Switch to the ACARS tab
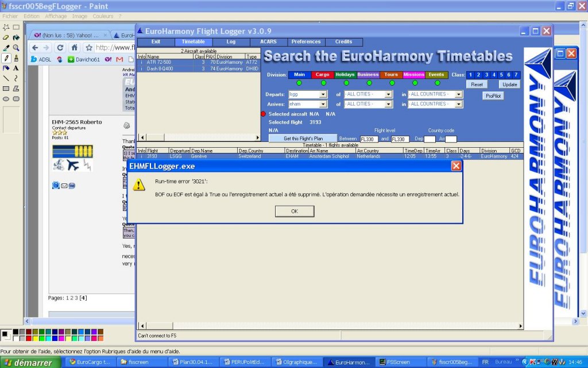 268,42
